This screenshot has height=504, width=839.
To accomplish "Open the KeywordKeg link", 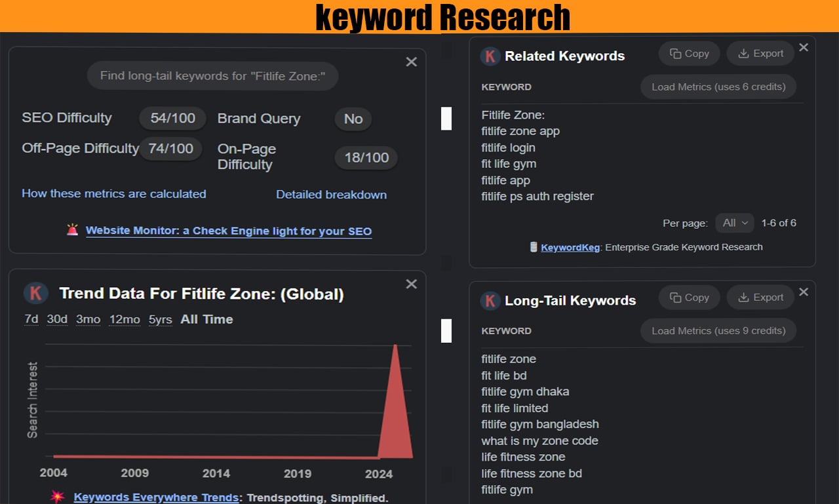I will tap(570, 247).
